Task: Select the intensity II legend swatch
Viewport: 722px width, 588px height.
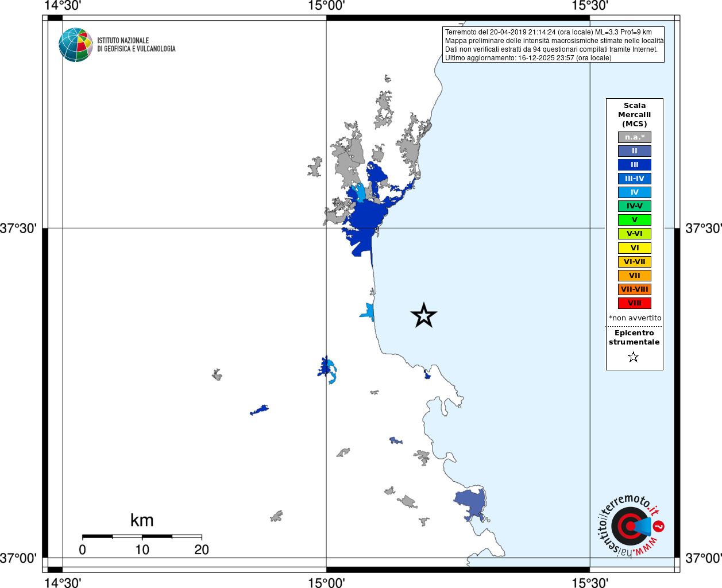Action: coord(634,151)
